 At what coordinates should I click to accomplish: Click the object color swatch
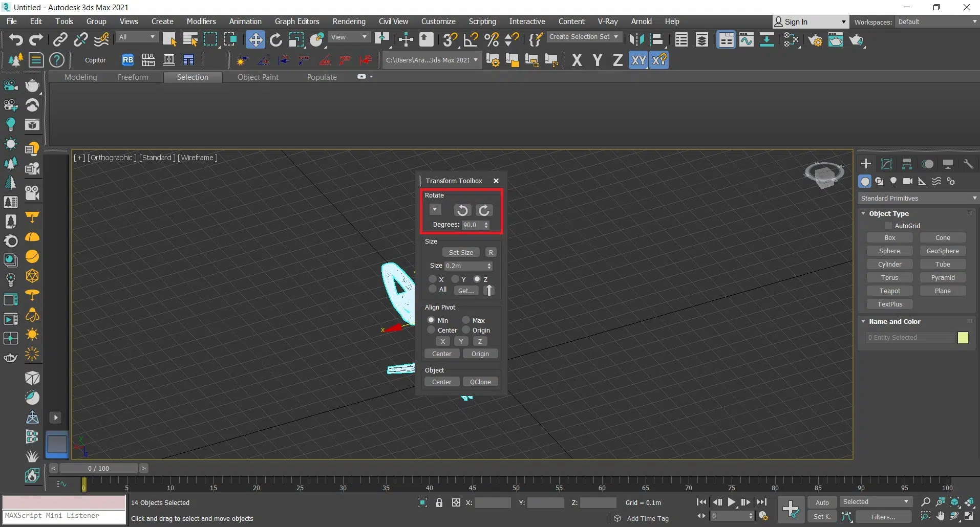point(963,338)
